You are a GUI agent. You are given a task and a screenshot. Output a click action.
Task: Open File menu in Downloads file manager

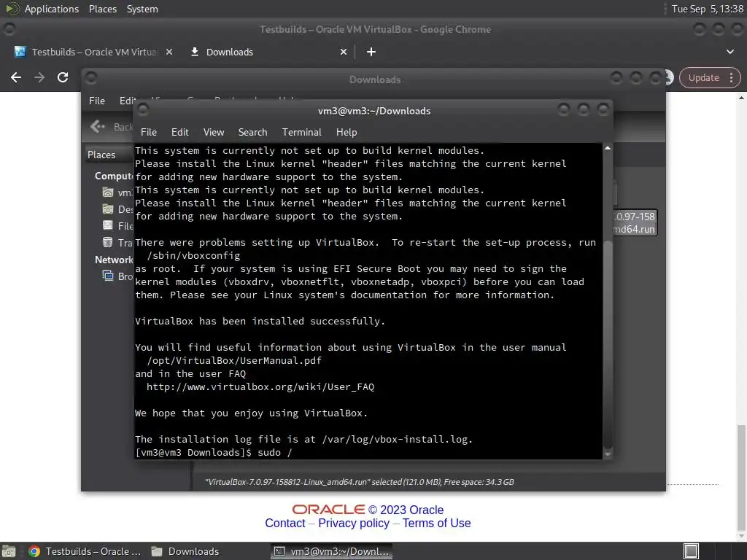pyautogui.click(x=97, y=101)
